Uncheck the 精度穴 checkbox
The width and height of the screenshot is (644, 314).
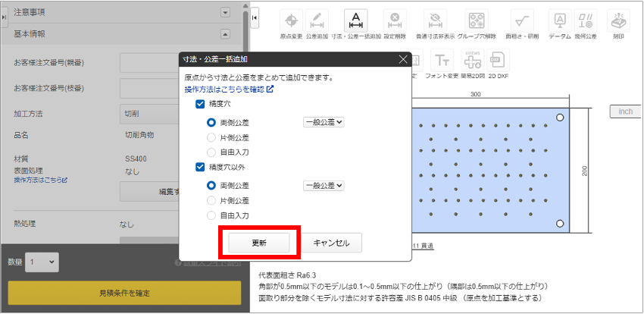(x=200, y=104)
